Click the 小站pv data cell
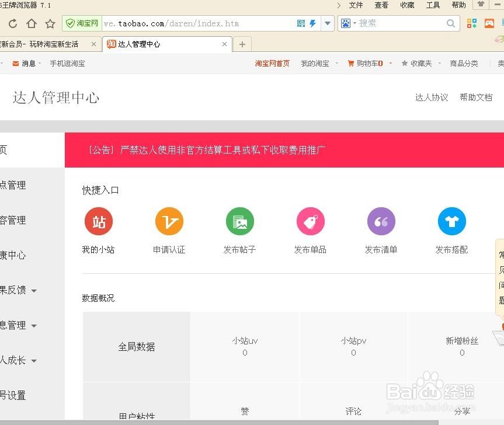 tap(353, 347)
